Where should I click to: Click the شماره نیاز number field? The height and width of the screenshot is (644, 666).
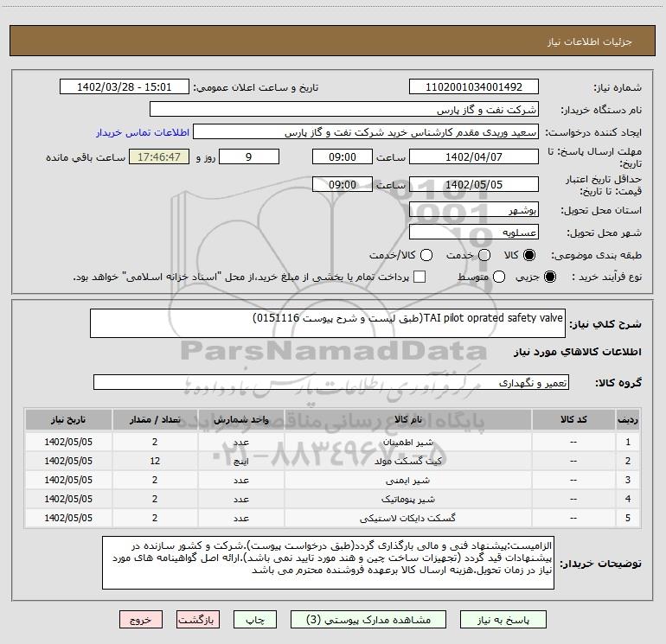click(474, 87)
